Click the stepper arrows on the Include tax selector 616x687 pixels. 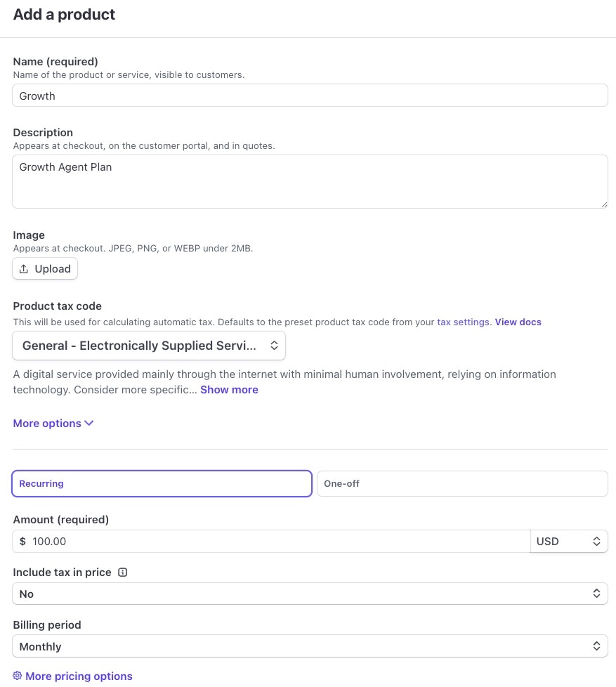tap(596, 593)
